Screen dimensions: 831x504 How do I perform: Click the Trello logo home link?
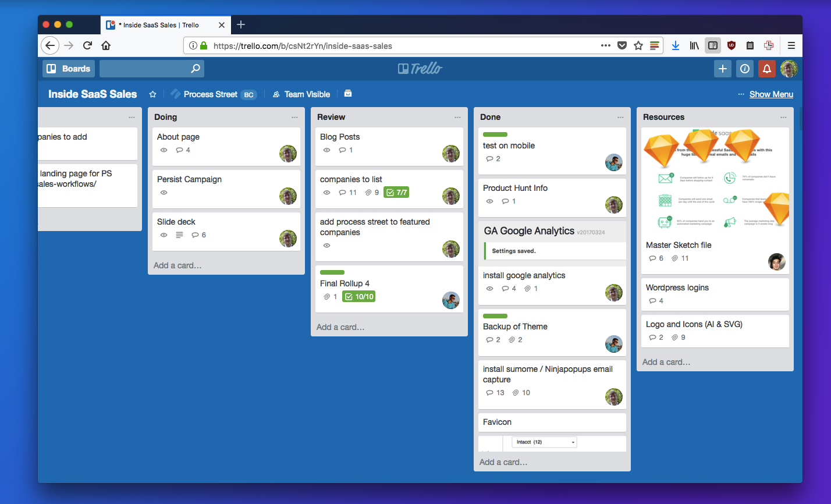420,69
